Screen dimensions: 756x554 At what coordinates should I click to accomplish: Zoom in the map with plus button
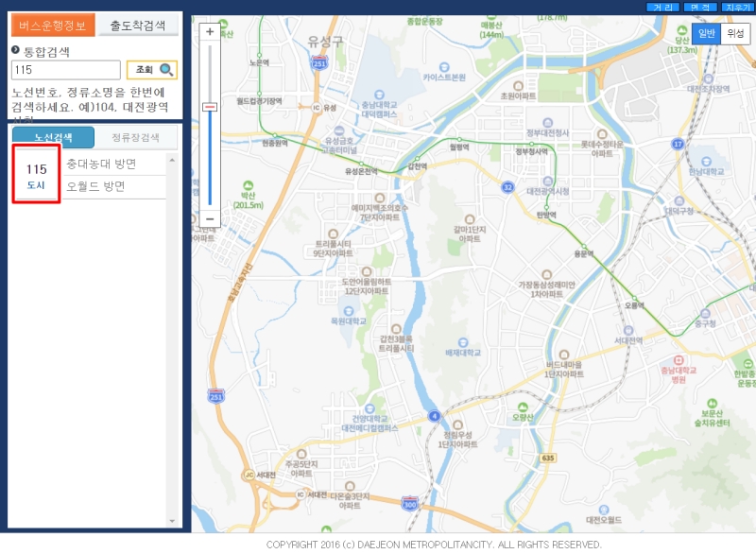(210, 32)
